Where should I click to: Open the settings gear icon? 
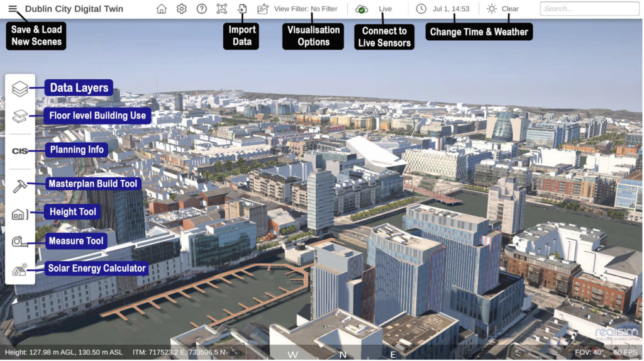tap(182, 9)
